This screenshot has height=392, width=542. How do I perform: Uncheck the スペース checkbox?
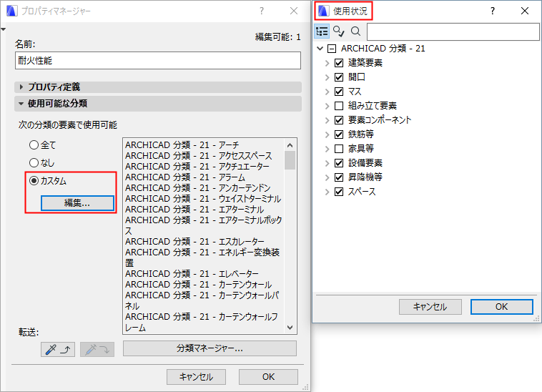pos(339,192)
